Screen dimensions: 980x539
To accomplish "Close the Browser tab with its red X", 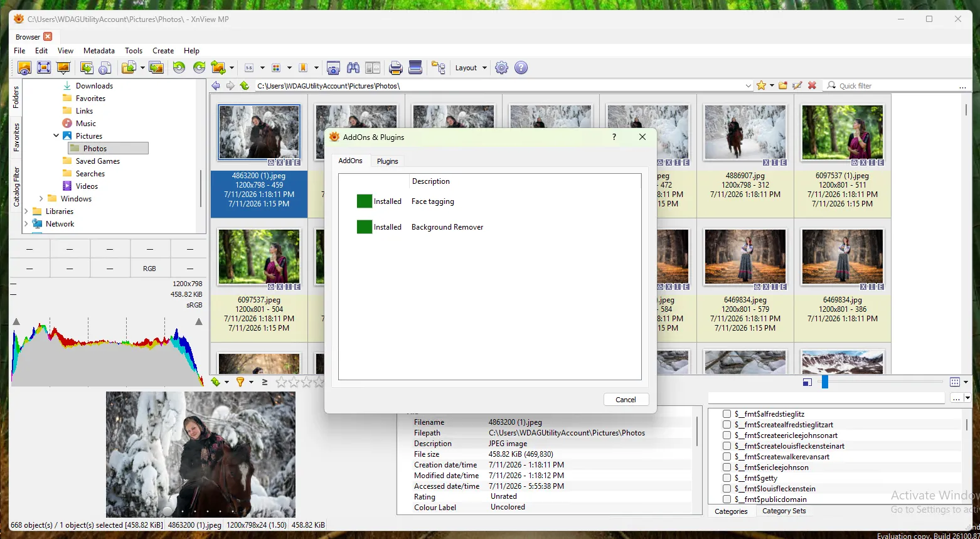I will [48, 36].
